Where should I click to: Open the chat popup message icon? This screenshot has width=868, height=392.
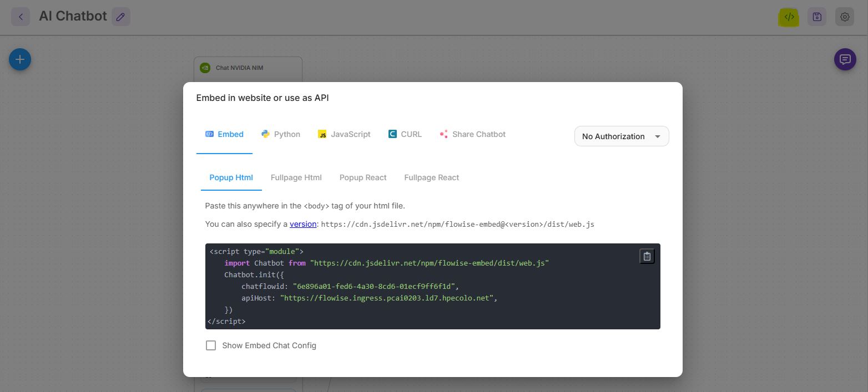click(x=845, y=59)
